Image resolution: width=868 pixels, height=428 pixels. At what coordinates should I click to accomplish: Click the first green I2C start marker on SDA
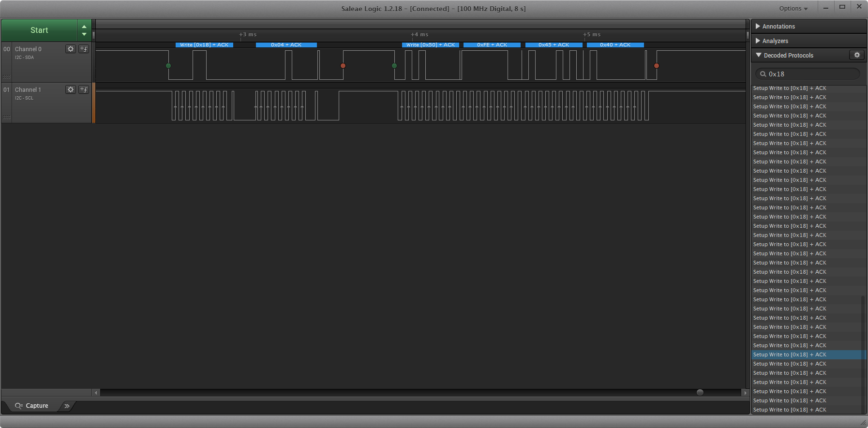[x=168, y=66]
